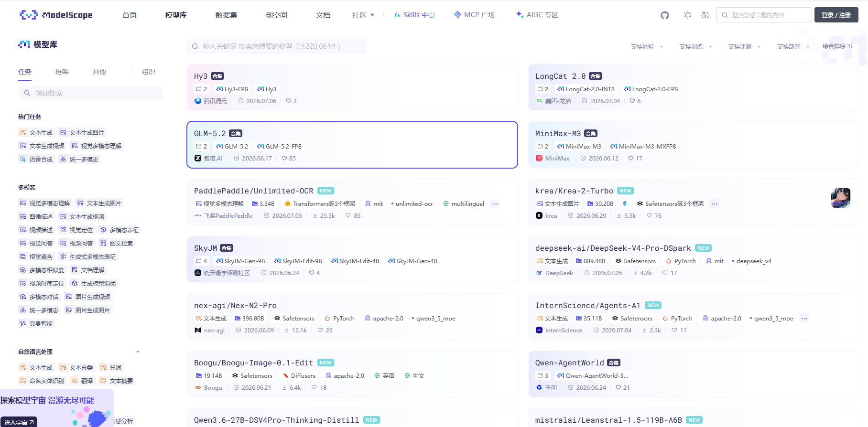Screen dimensions: 868x427
Task: Switch to the 框架 tab
Action: [x=62, y=72]
